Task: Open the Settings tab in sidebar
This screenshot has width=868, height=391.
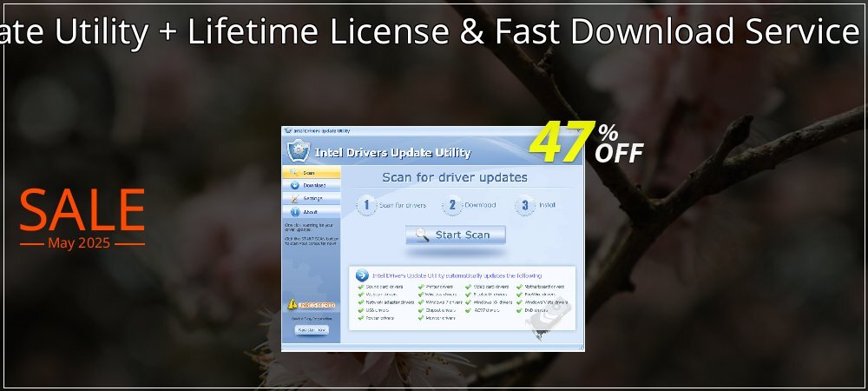Action: (x=311, y=198)
